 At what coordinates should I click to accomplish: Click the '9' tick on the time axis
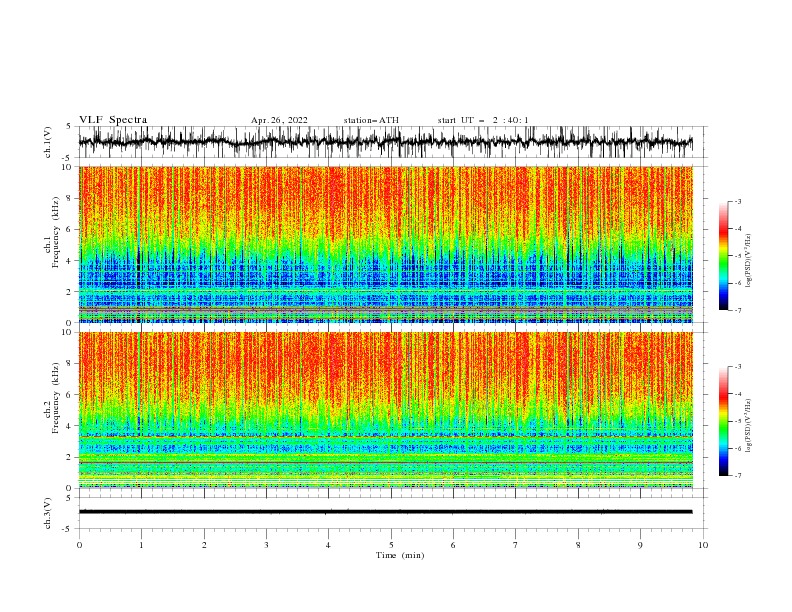(x=640, y=545)
